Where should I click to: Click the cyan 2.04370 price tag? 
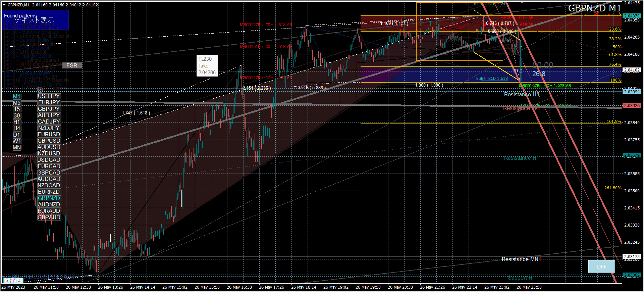coord(632,16)
